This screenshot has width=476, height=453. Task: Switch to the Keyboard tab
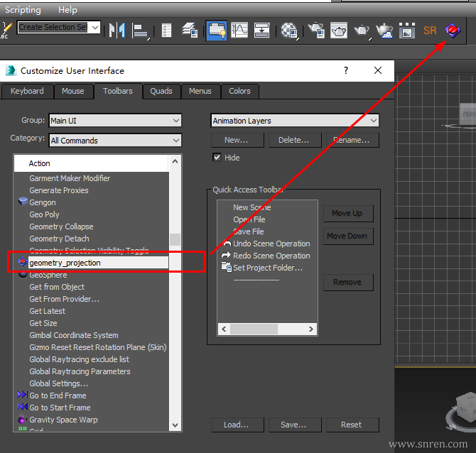point(27,91)
